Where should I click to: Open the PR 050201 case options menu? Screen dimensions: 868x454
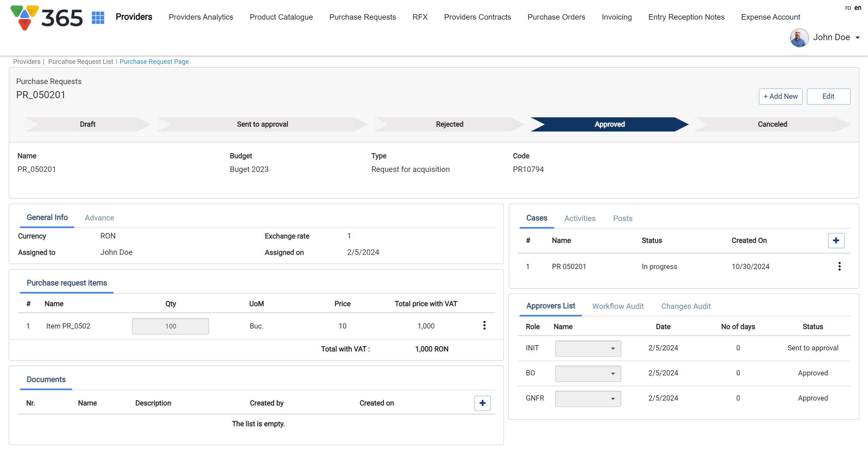(839, 266)
